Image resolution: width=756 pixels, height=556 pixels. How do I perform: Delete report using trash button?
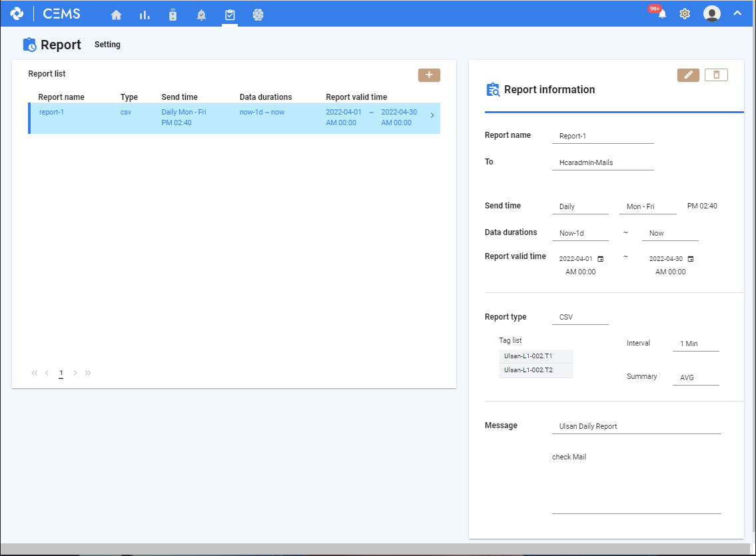pyautogui.click(x=716, y=75)
